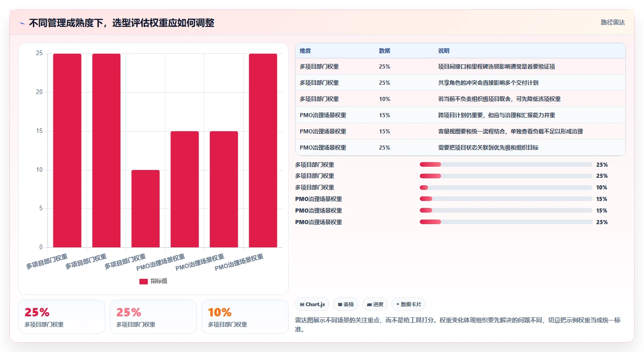Select the 进度 chip

pos(375,304)
